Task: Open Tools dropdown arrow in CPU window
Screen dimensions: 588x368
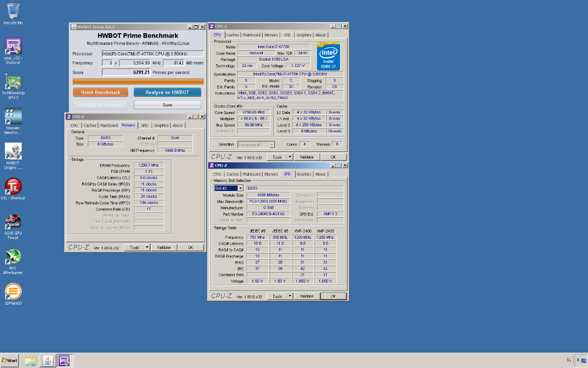Action: coord(290,157)
